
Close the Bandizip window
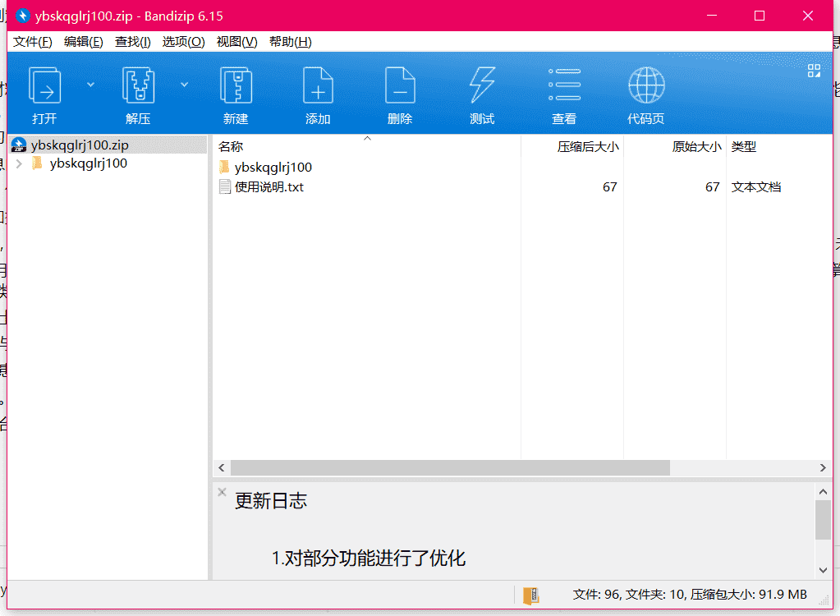click(x=808, y=16)
